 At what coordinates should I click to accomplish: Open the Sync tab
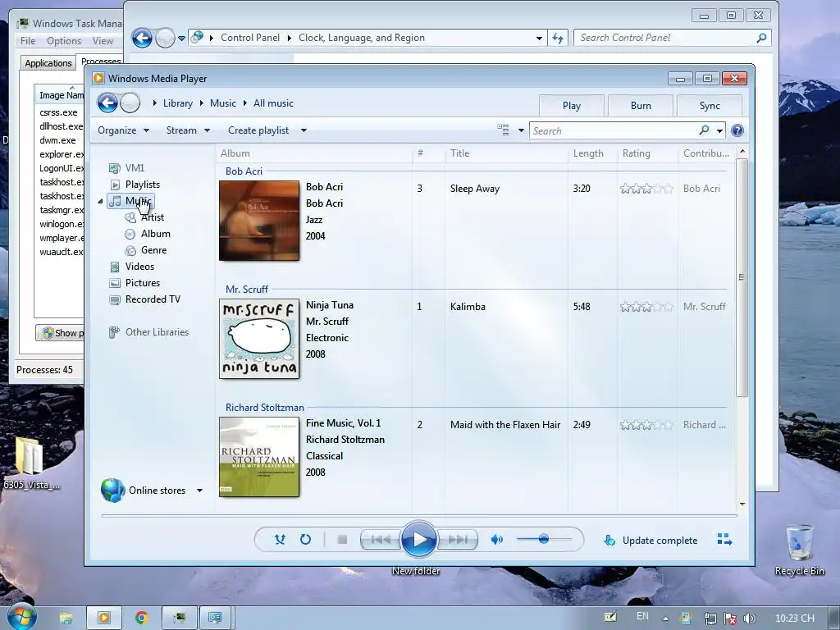tap(710, 106)
